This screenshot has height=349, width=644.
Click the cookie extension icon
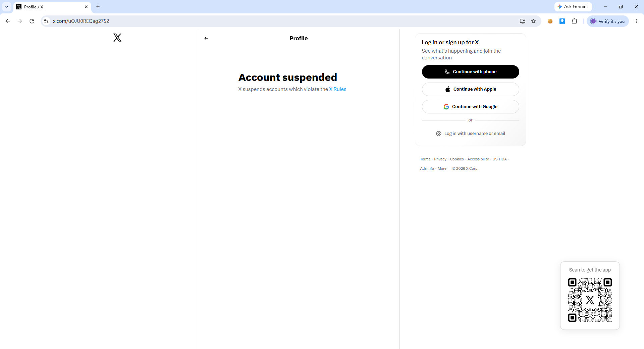[x=550, y=21]
